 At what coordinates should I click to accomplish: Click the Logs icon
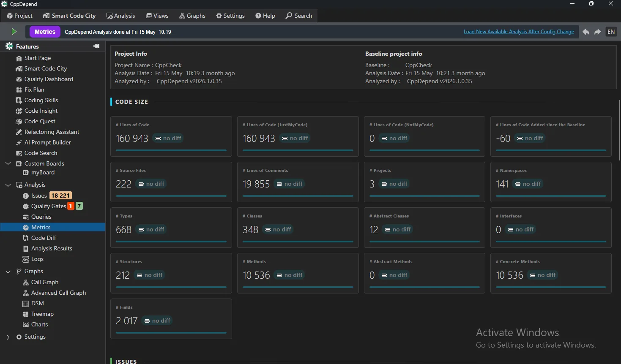point(25,259)
